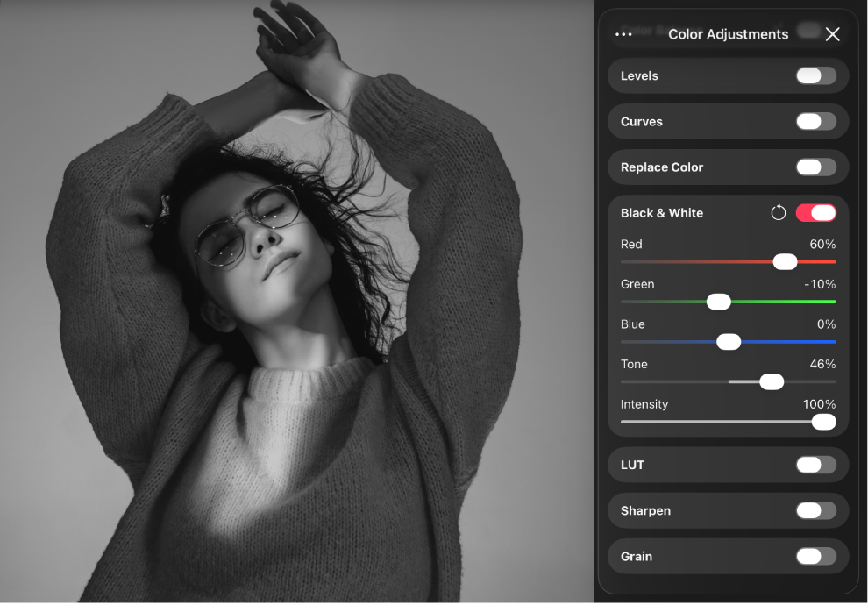
Task: Enable the Sharpen effect
Action: (x=817, y=510)
